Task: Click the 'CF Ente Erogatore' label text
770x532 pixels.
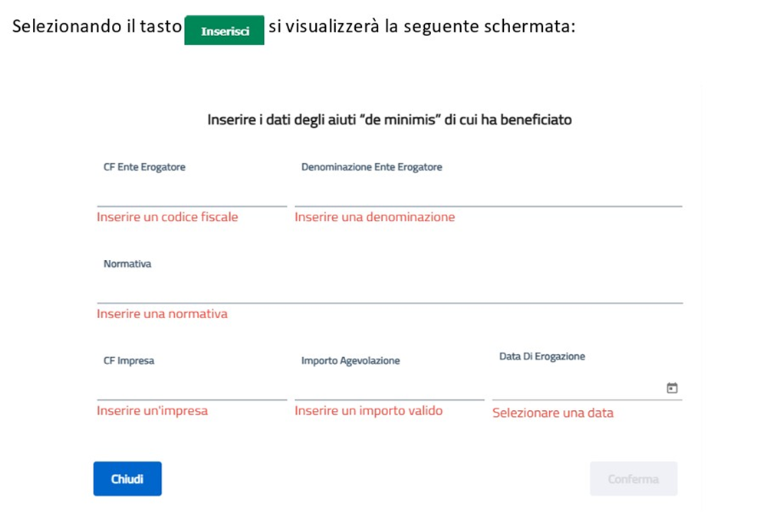Action: (x=144, y=167)
